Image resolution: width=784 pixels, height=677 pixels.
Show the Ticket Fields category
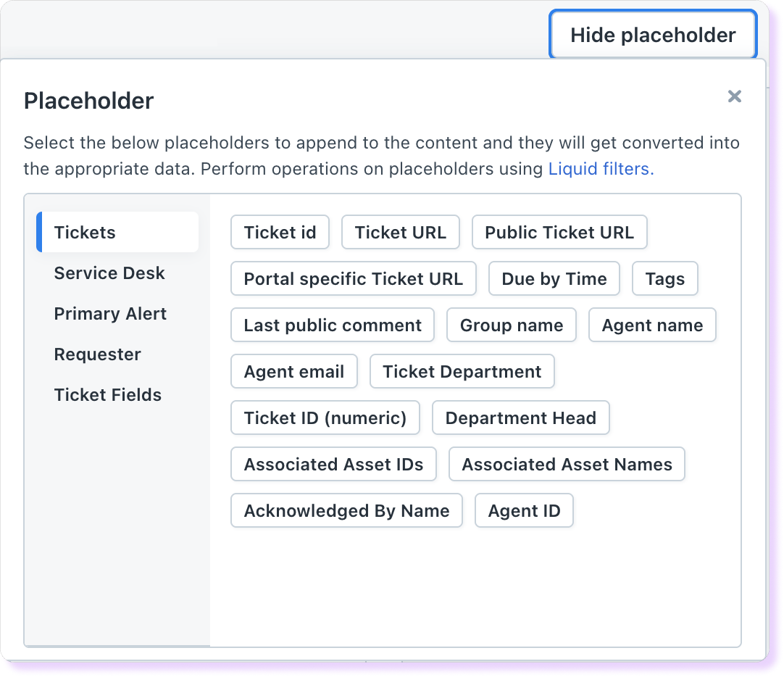[107, 395]
